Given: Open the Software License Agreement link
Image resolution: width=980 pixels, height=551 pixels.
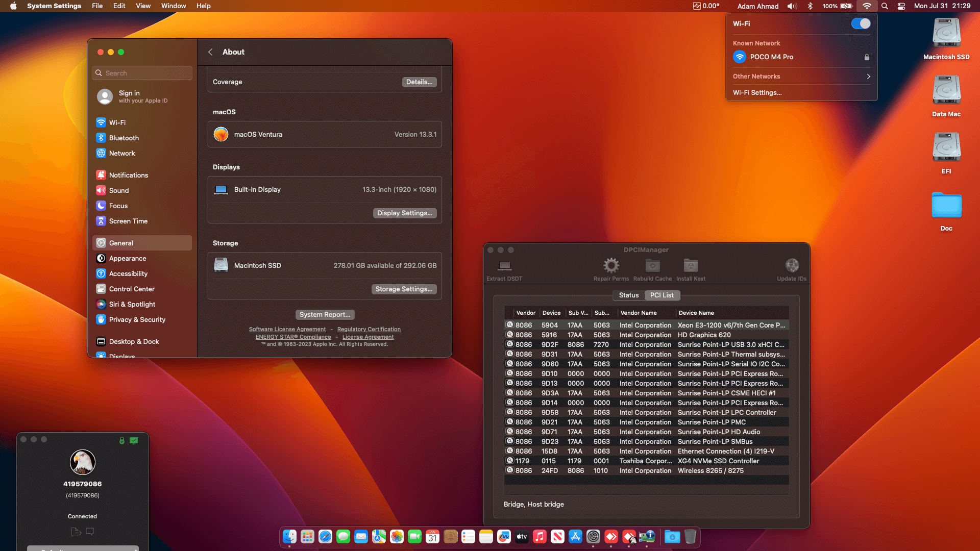Looking at the screenshot, I should pos(287,329).
